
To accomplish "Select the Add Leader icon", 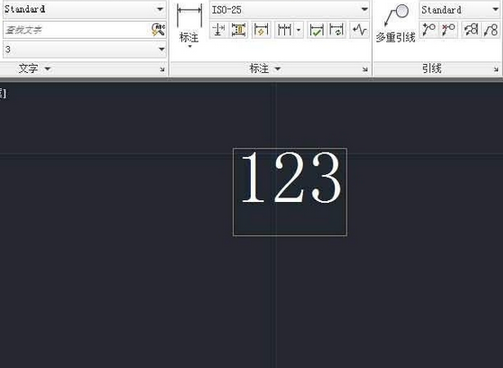I will tap(429, 30).
